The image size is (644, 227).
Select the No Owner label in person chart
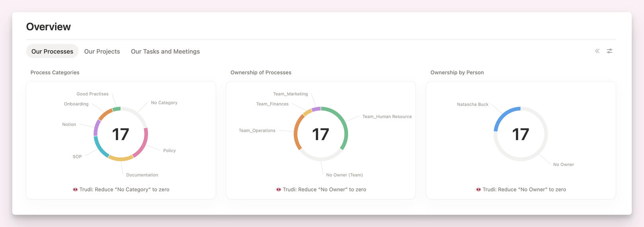pyautogui.click(x=564, y=164)
